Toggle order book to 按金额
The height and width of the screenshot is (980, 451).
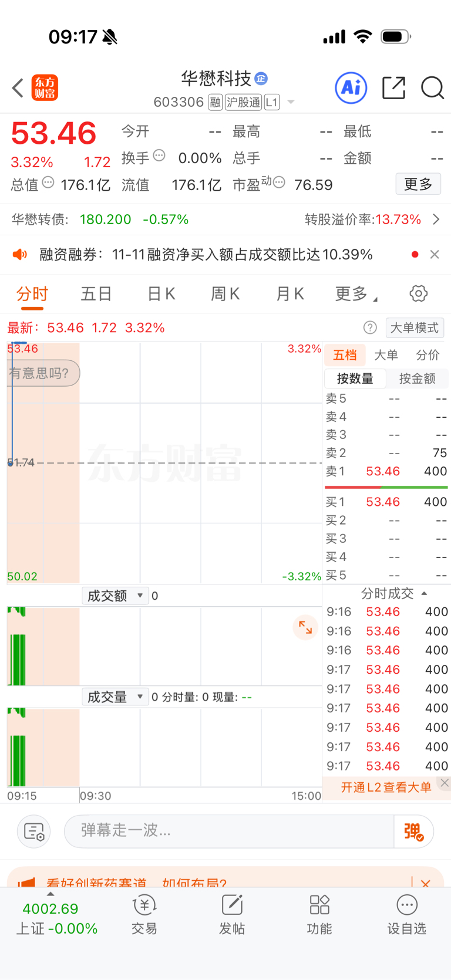coord(418,379)
